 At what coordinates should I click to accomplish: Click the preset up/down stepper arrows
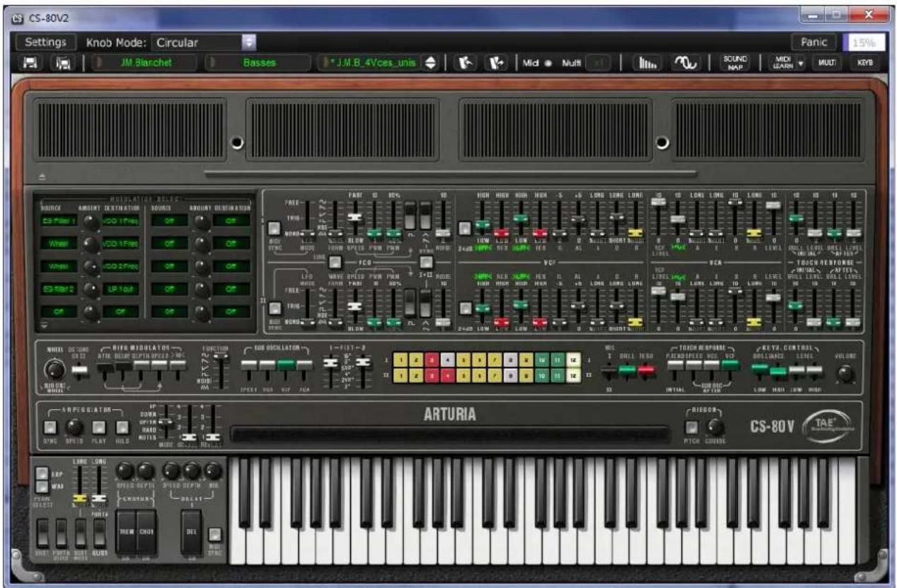[430, 62]
